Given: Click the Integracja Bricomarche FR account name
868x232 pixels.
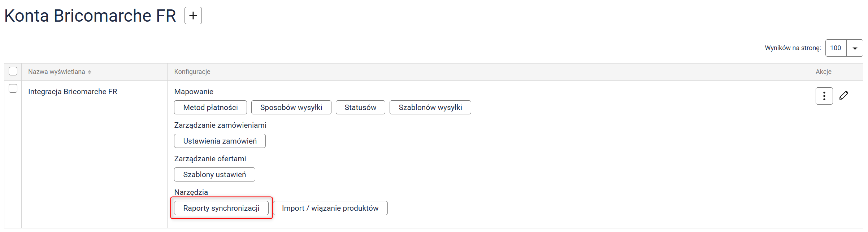Looking at the screenshot, I should [73, 92].
